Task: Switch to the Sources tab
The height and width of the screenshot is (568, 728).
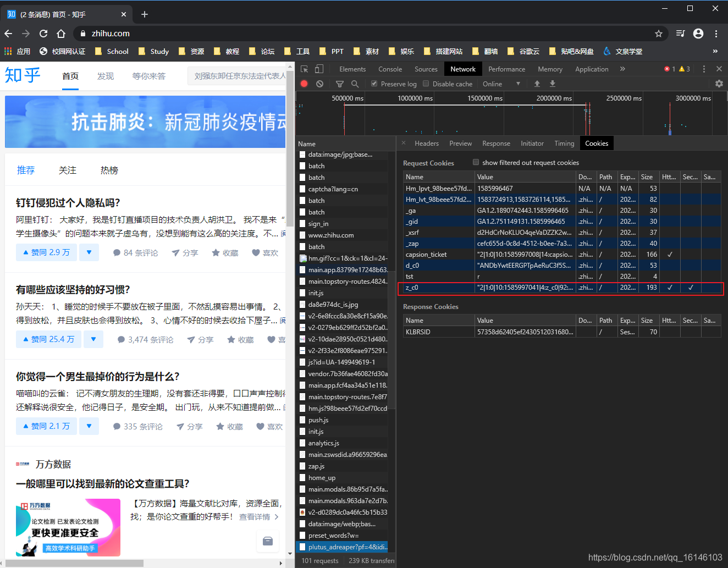Action: pyautogui.click(x=426, y=69)
